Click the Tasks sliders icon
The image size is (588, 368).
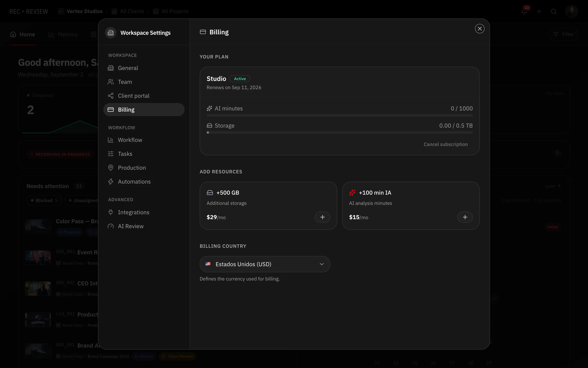click(110, 154)
